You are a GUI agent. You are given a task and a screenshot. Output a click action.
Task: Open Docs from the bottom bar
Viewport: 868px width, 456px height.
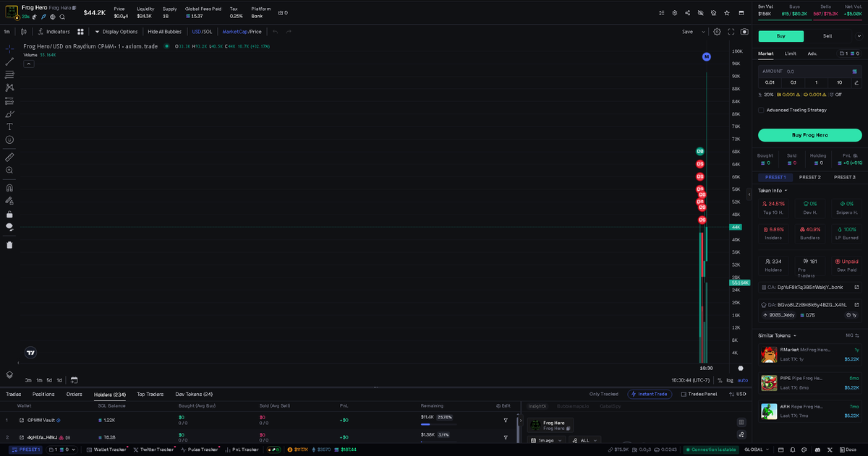pyautogui.click(x=848, y=449)
